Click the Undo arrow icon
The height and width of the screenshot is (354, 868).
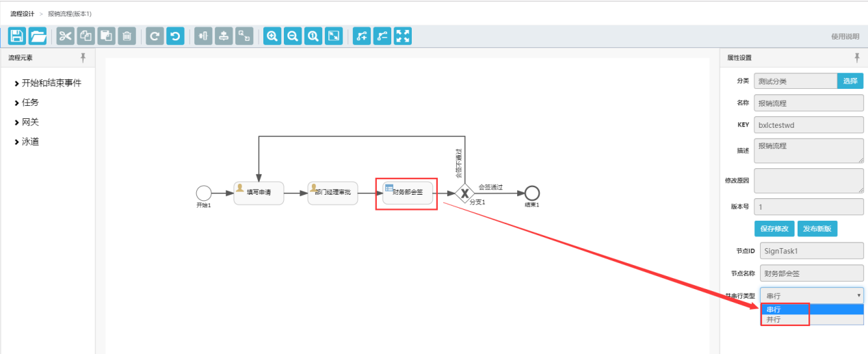pyautogui.click(x=176, y=36)
